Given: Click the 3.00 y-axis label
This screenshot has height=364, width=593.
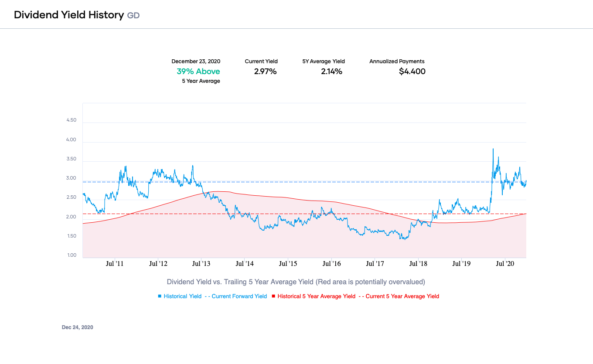Looking at the screenshot, I should (x=71, y=178).
